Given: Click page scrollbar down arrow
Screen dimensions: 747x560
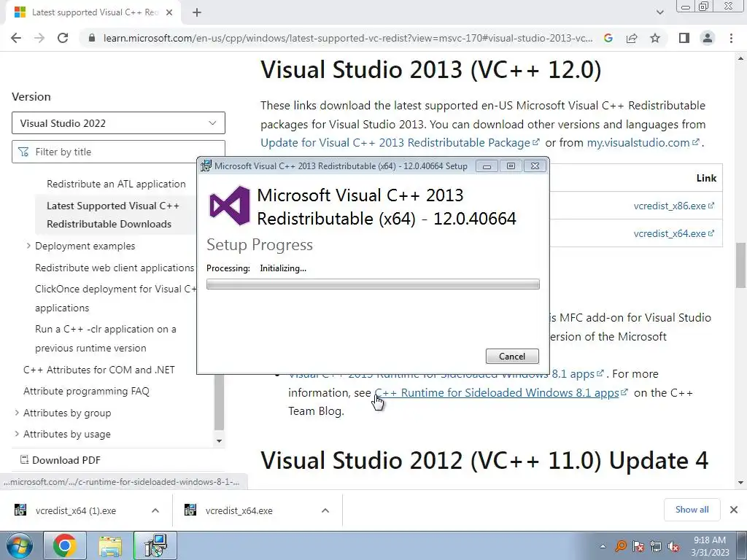Looking at the screenshot, I should tap(741, 483).
